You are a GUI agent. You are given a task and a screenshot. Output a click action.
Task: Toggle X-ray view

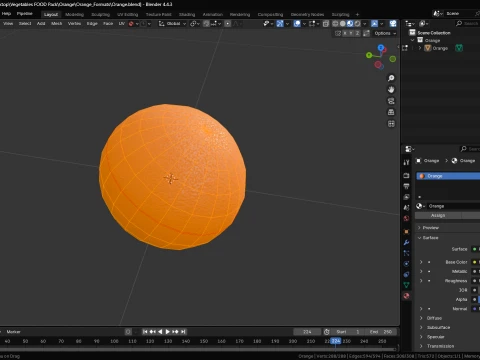pyautogui.click(x=326, y=24)
